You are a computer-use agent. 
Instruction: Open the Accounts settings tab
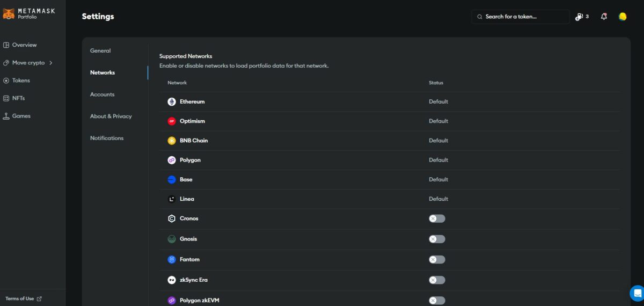[102, 94]
